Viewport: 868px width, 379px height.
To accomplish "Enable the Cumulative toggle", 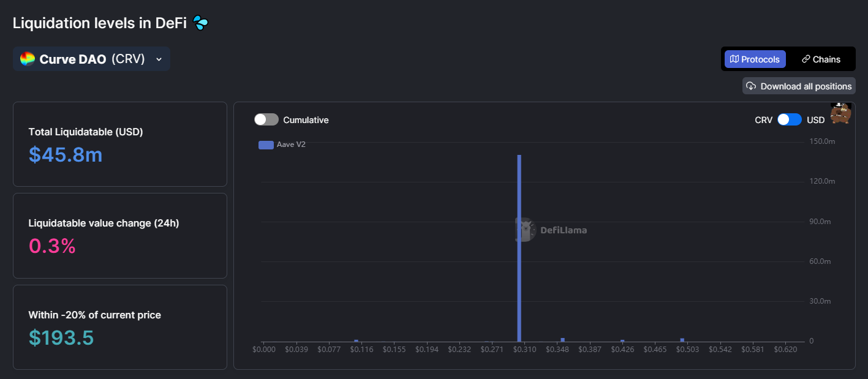I will pyautogui.click(x=266, y=119).
